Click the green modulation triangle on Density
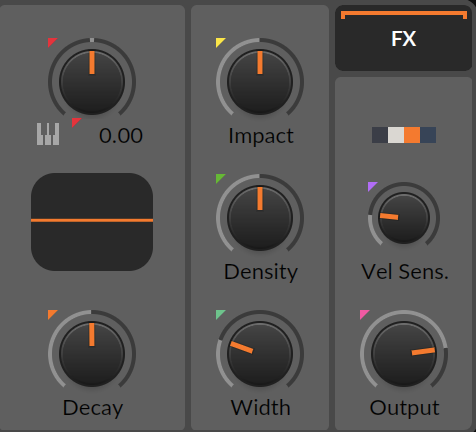The width and height of the screenshot is (476, 432). (x=220, y=178)
